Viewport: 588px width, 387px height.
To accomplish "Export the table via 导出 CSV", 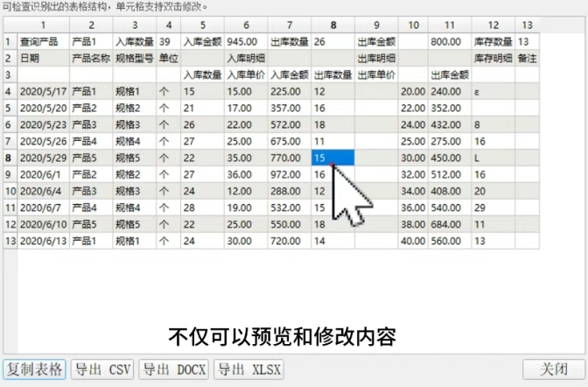I will click(x=102, y=369).
